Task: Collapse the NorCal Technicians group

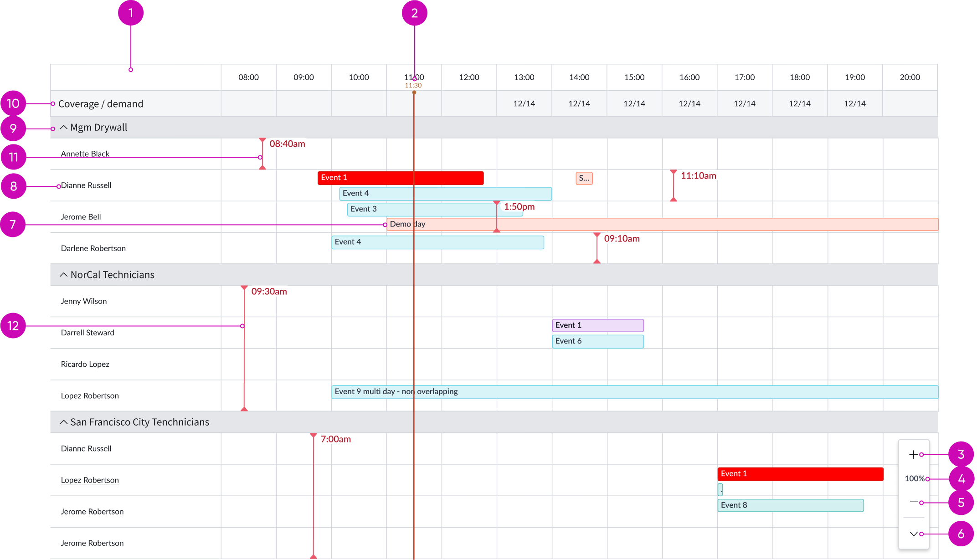Action: coord(64,274)
